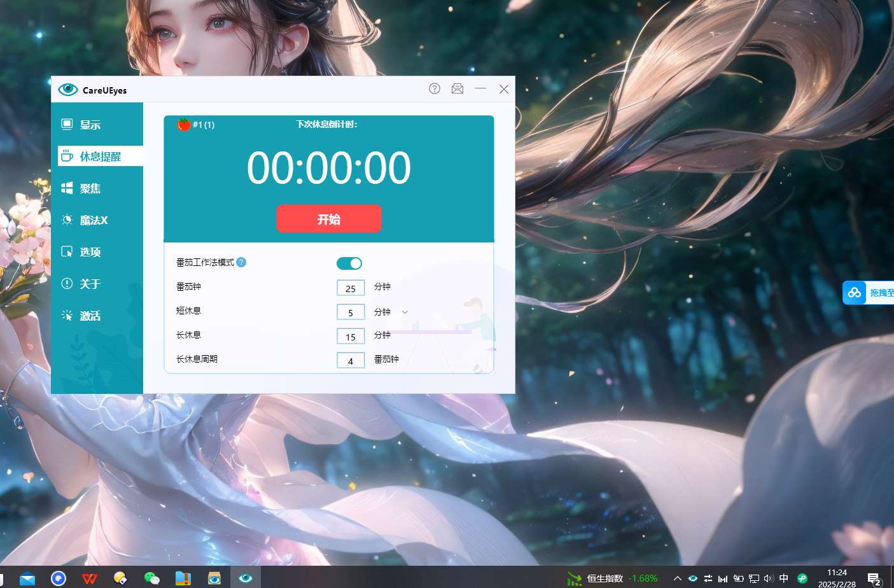Open the image viewer icon in taskbar
The width and height of the screenshot is (894, 588).
214,578
